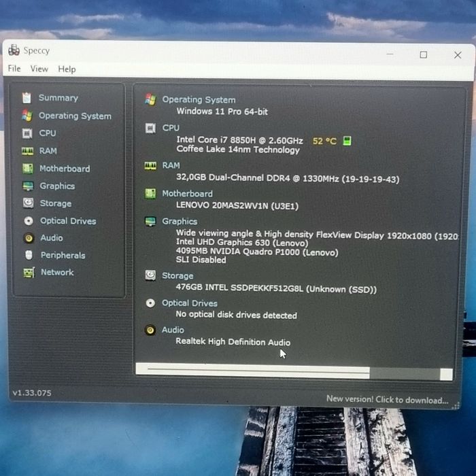The height and width of the screenshot is (476, 476).
Task: Click the CPU heading link in summary
Action: 171,128
